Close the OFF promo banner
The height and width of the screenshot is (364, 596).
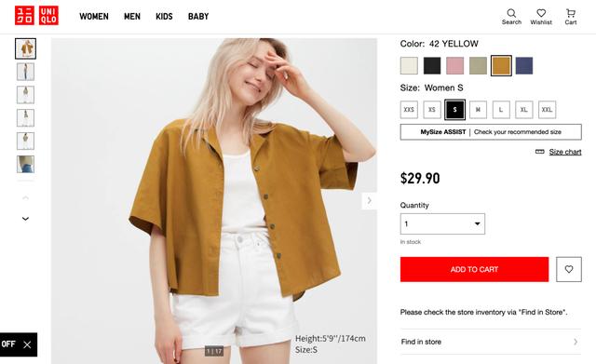[x=27, y=344]
